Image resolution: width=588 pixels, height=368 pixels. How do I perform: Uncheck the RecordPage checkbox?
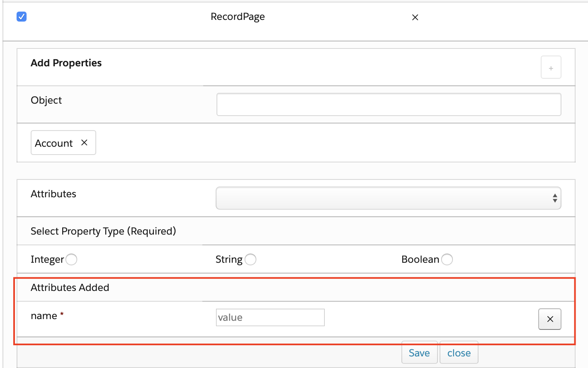tap(22, 17)
